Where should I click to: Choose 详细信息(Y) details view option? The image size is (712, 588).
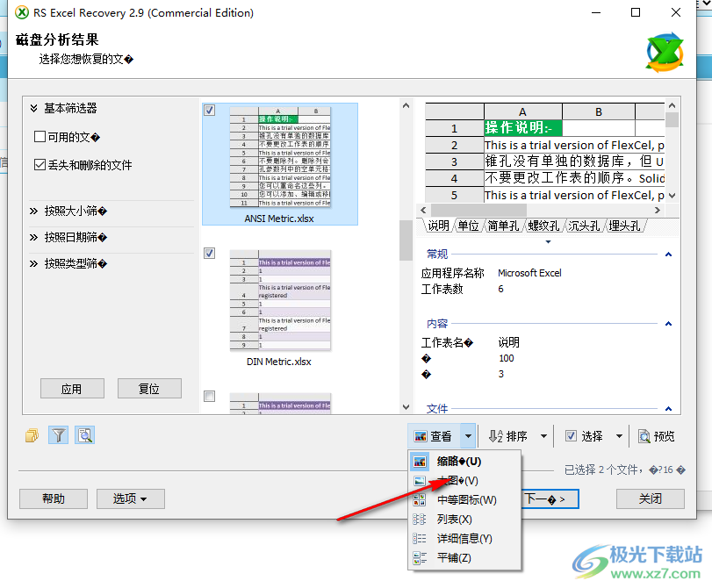point(464,539)
